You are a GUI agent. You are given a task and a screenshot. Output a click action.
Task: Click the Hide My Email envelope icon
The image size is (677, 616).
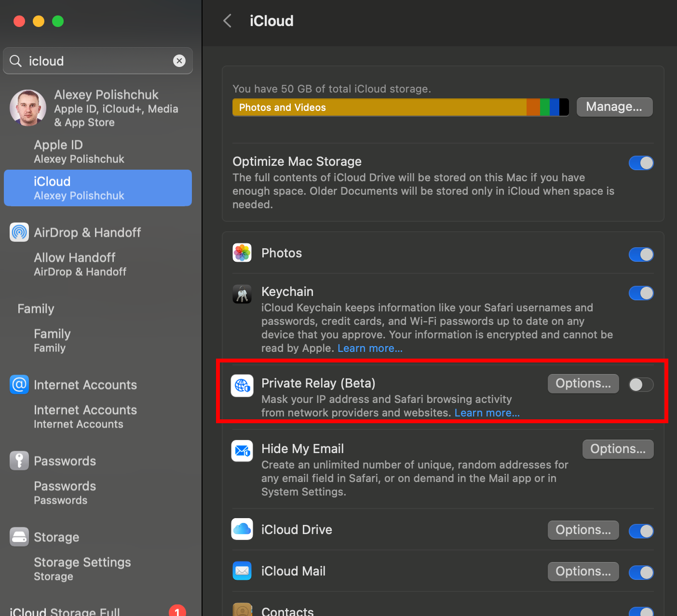242,451
